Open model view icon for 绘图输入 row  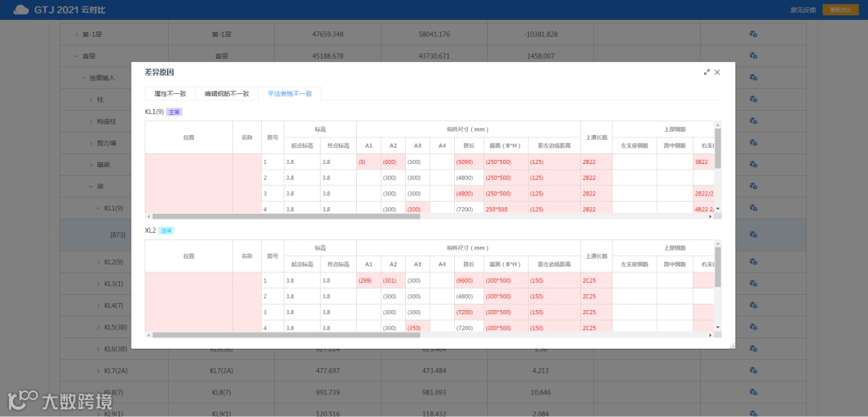click(x=753, y=77)
